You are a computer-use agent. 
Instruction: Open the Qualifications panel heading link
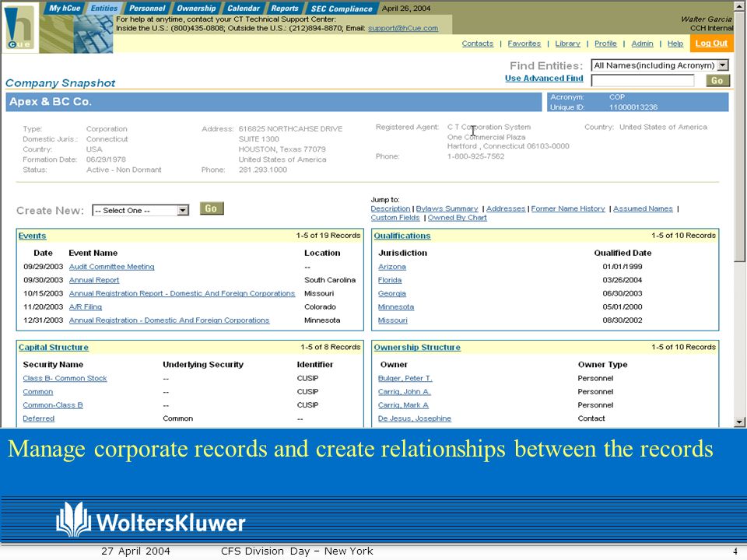click(x=402, y=236)
